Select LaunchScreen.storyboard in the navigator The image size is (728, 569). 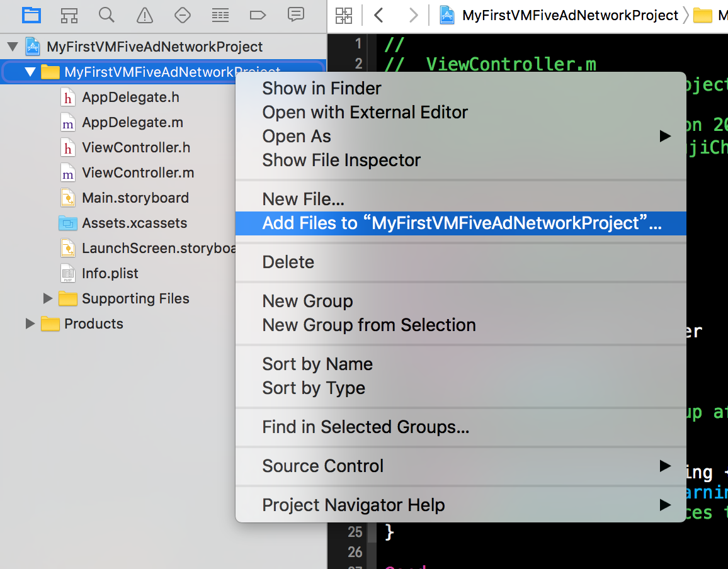pos(158,248)
